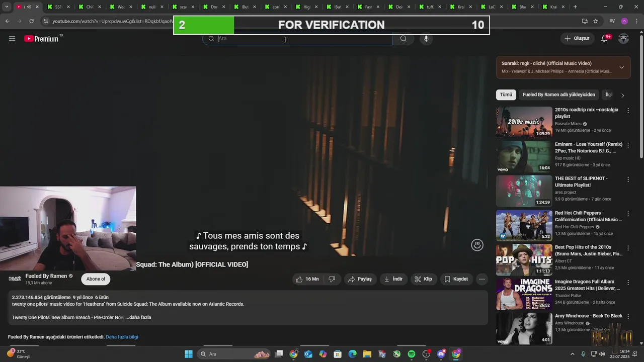Like the video with 16 Mn button
Screen dimensions: 644x362
pyautogui.click(x=307, y=279)
